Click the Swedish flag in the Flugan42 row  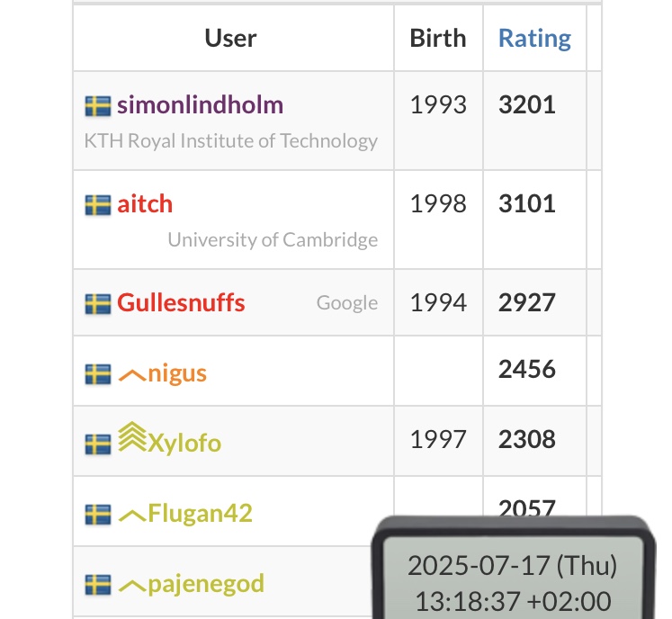(98, 515)
